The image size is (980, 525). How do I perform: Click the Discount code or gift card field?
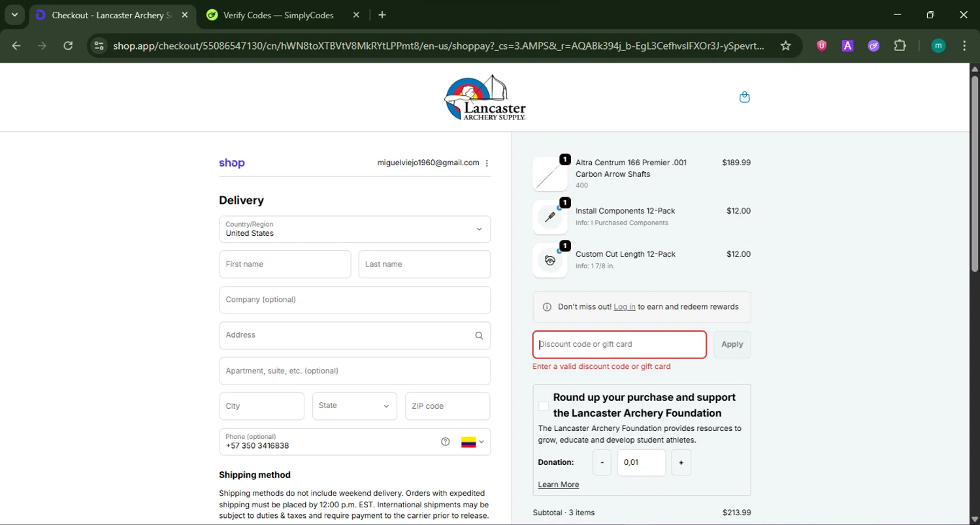click(x=619, y=345)
